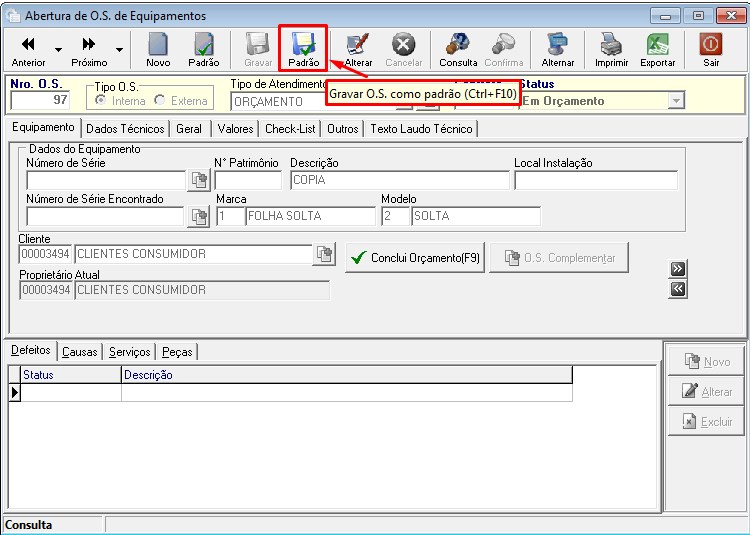The image size is (750, 535).
Task: Click the Alterar edit icon in toolbar
Action: 358,45
